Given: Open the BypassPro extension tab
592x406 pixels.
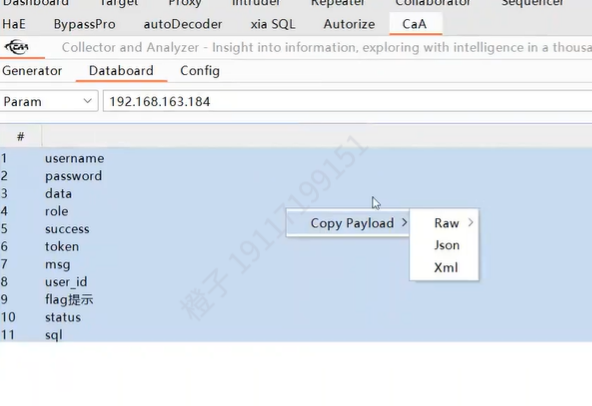Looking at the screenshot, I should coord(85,24).
